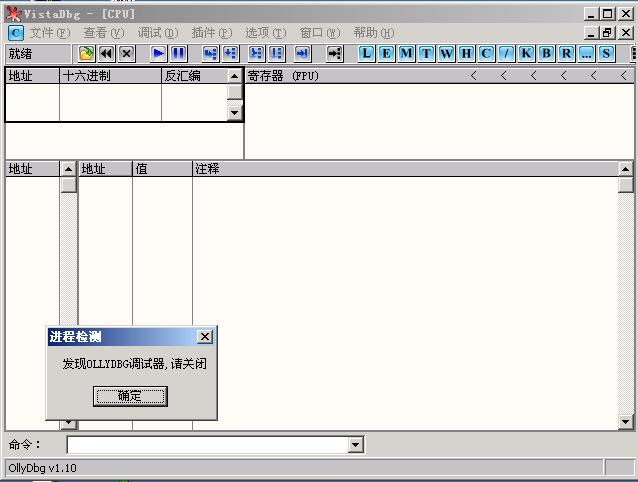Go to address using the dotted arrow icon
This screenshot has width=638, height=482.
pyautogui.click(x=334, y=53)
